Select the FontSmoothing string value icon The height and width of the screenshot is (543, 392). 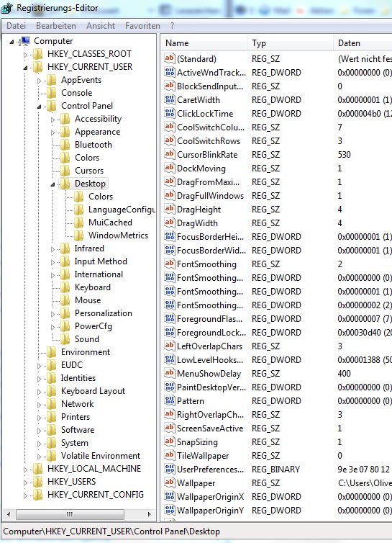point(169,264)
